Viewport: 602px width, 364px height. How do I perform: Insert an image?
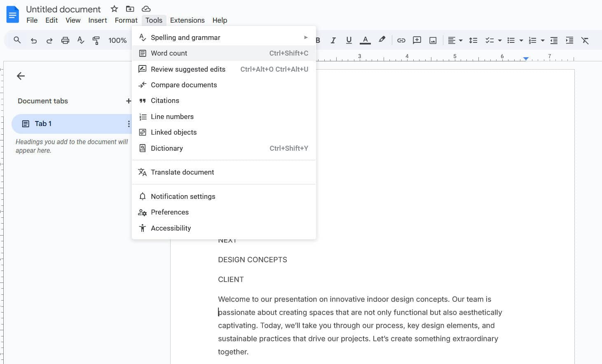[433, 40]
